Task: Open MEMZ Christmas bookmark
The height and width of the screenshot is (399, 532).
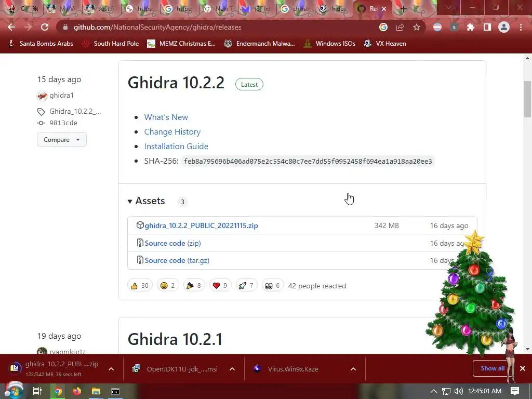Action: (181, 44)
